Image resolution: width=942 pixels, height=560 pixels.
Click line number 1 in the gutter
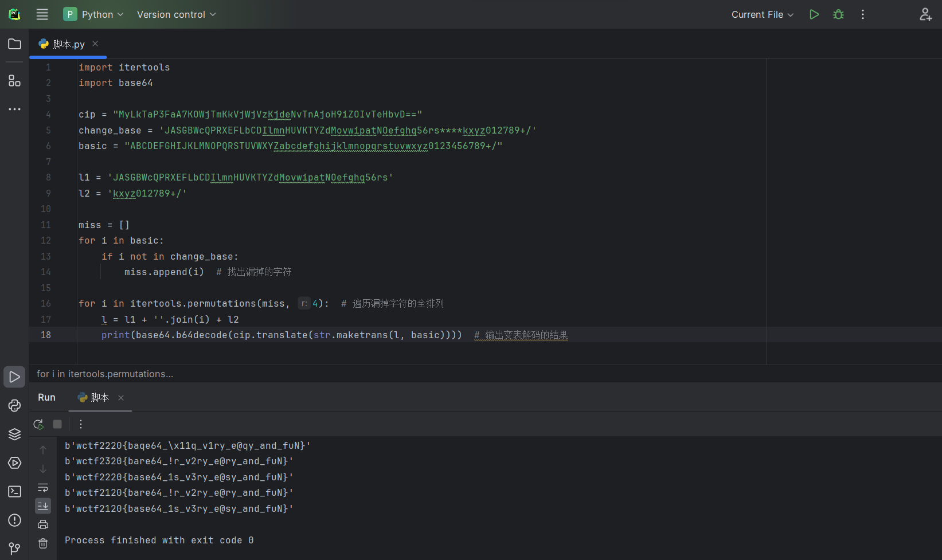pyautogui.click(x=48, y=67)
